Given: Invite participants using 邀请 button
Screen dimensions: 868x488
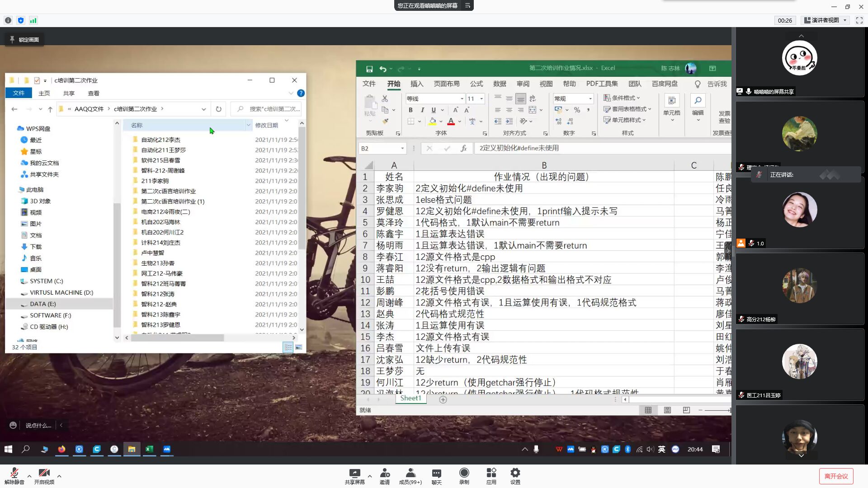Looking at the screenshot, I should (x=384, y=475).
